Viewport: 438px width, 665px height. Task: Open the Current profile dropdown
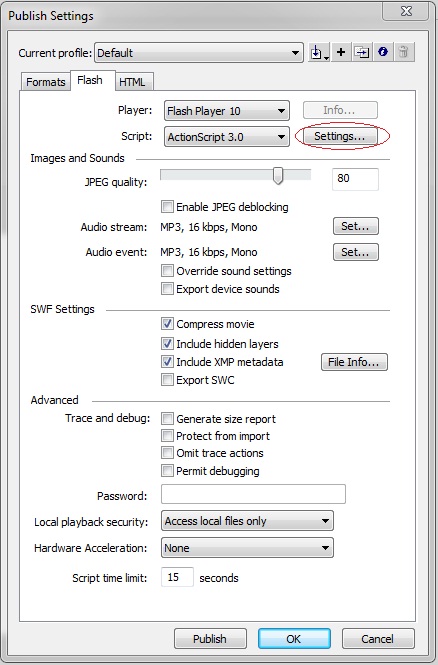coord(199,53)
